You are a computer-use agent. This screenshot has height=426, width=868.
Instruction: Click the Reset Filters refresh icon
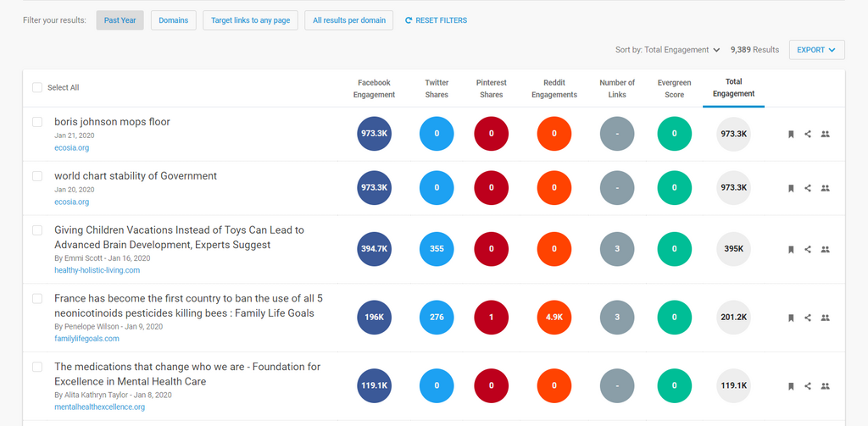(409, 20)
